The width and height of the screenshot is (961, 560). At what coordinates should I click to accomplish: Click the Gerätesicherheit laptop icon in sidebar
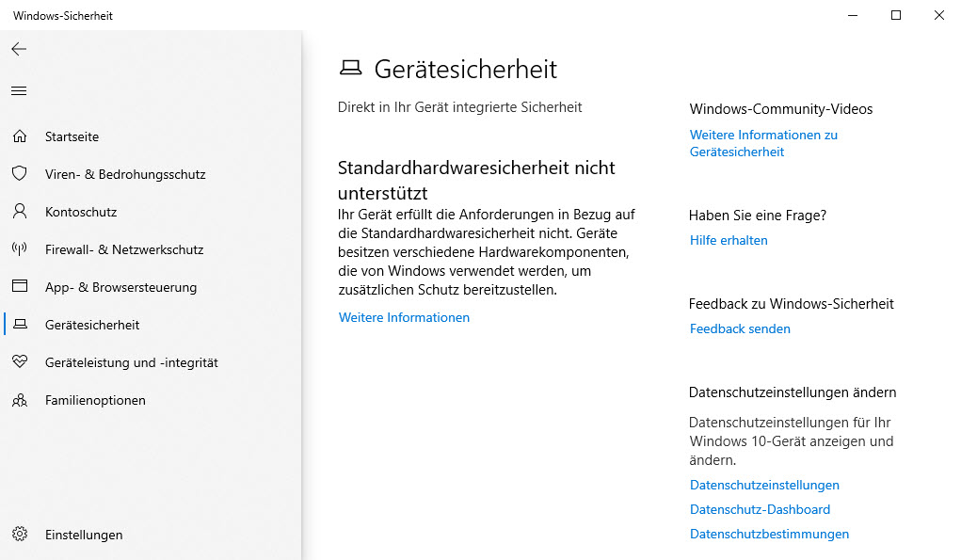20,324
